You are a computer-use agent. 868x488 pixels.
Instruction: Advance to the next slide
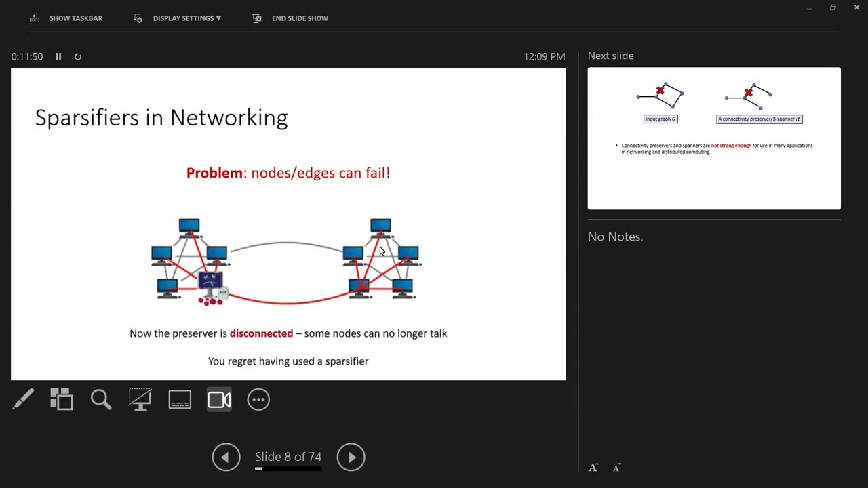(x=351, y=457)
